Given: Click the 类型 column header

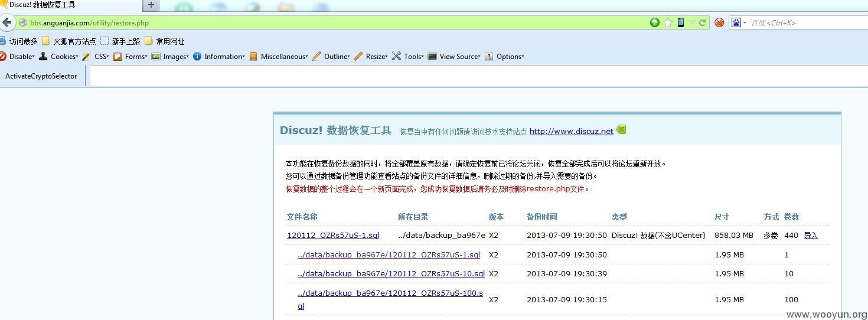Looking at the screenshot, I should pyautogui.click(x=619, y=217).
